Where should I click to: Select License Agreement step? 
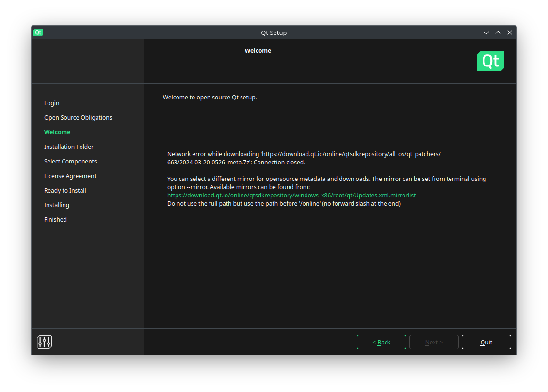[70, 176]
